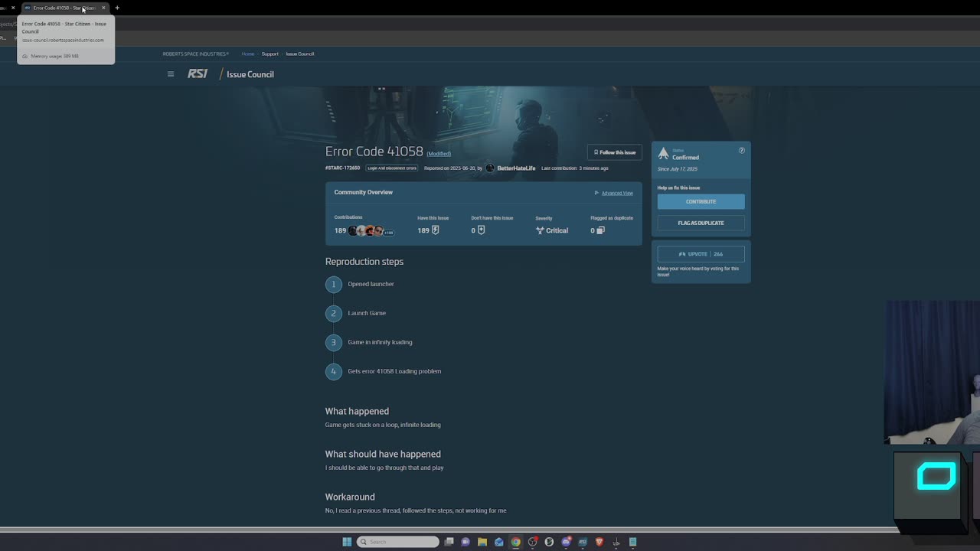Open the Support breadcrumb link

point(269,54)
